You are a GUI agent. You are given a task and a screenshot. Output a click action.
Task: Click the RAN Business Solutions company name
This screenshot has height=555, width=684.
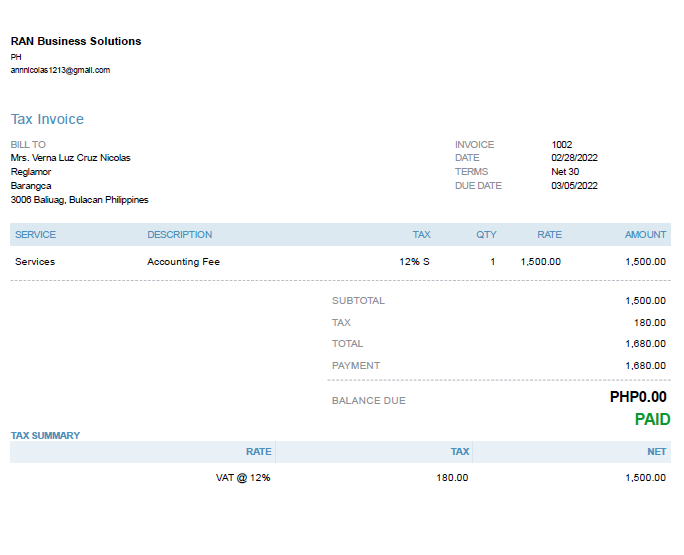pyautogui.click(x=76, y=41)
